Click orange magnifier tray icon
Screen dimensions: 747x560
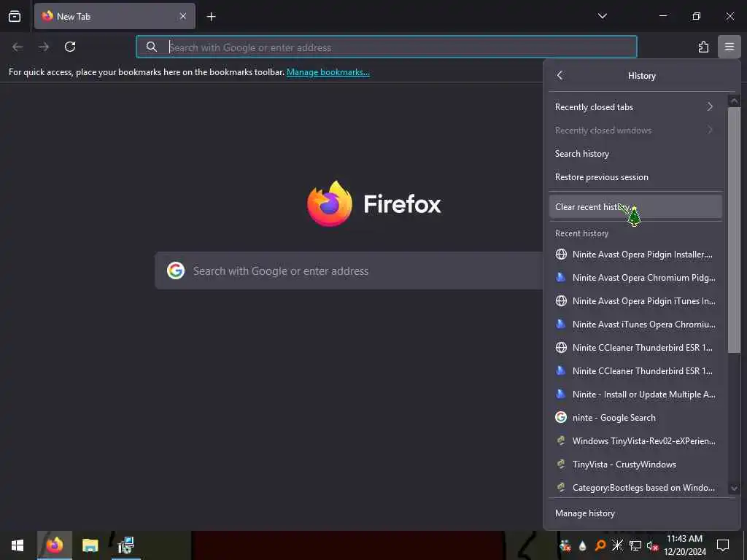pos(600,545)
